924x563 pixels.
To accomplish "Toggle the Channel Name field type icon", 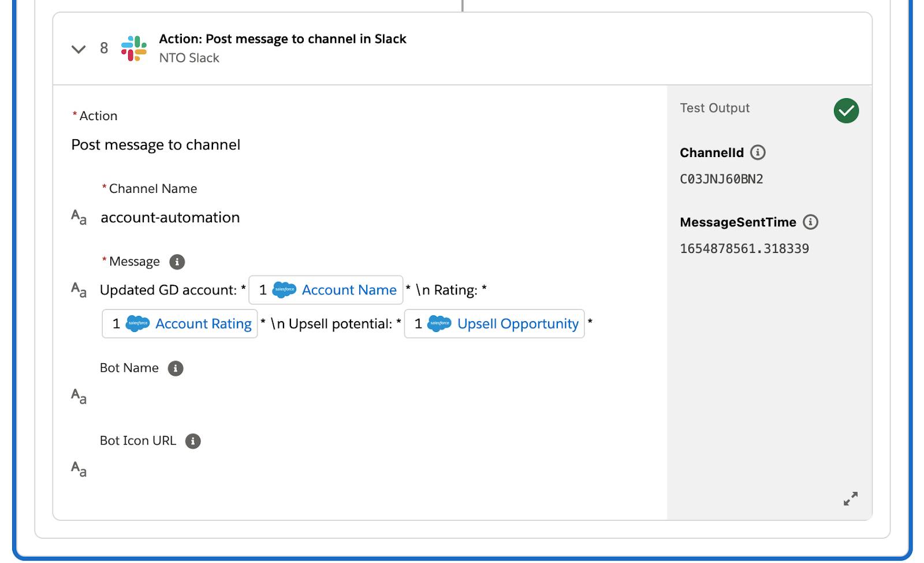I will pyautogui.click(x=79, y=218).
